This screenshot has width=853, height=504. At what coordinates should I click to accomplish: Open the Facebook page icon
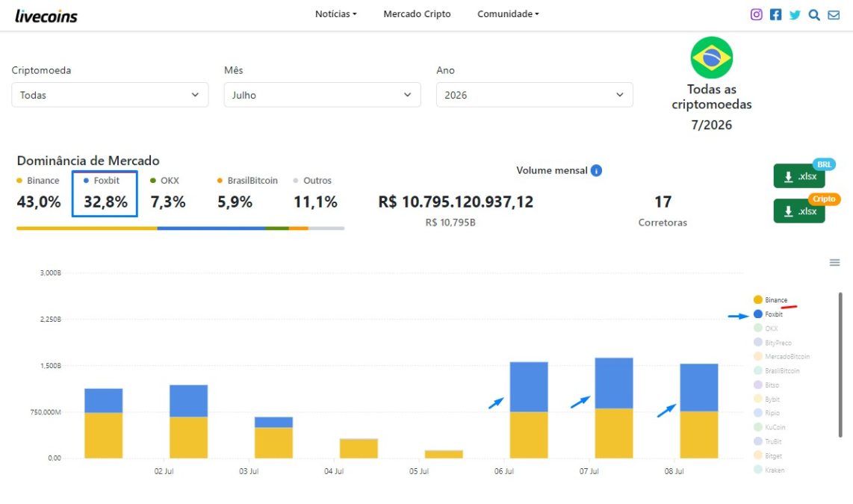pyautogui.click(x=776, y=15)
